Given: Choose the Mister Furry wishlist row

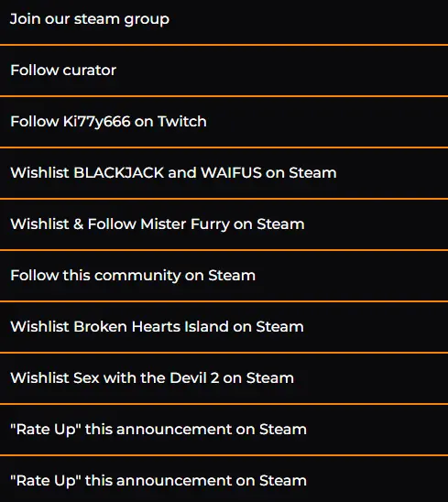Looking at the screenshot, I should [224, 224].
